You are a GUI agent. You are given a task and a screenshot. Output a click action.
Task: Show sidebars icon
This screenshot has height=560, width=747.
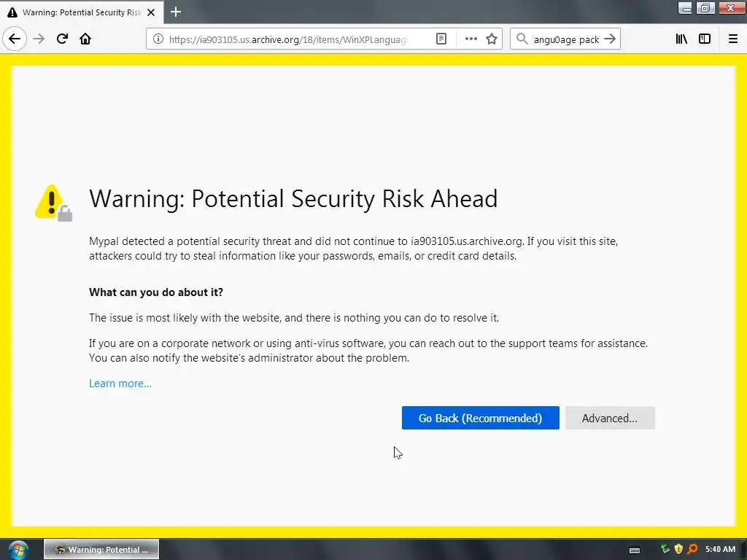(705, 39)
